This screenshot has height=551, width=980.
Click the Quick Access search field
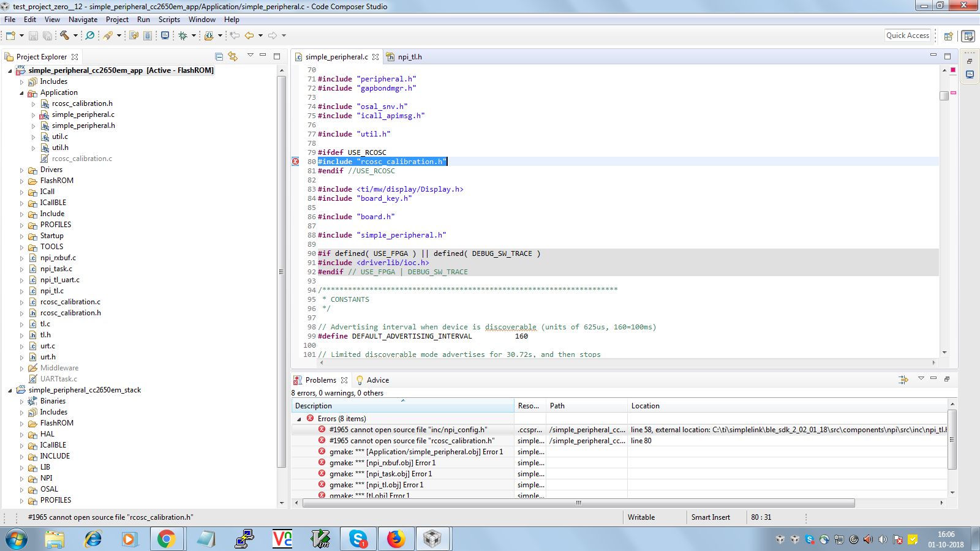click(x=907, y=36)
